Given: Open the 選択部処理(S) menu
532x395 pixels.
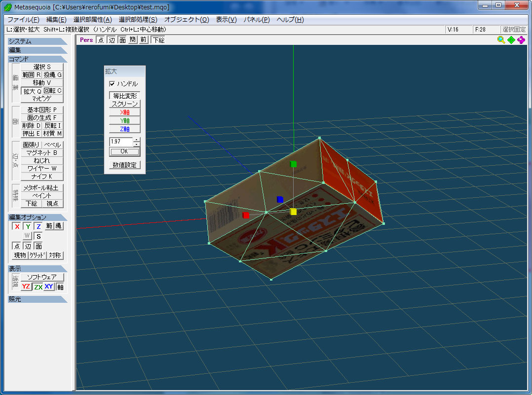Looking at the screenshot, I should tap(138, 20).
